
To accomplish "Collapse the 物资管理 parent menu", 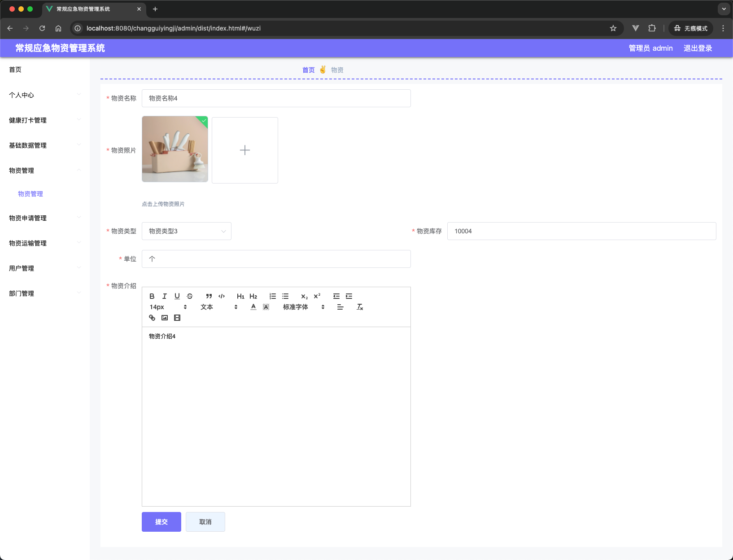I will (45, 171).
